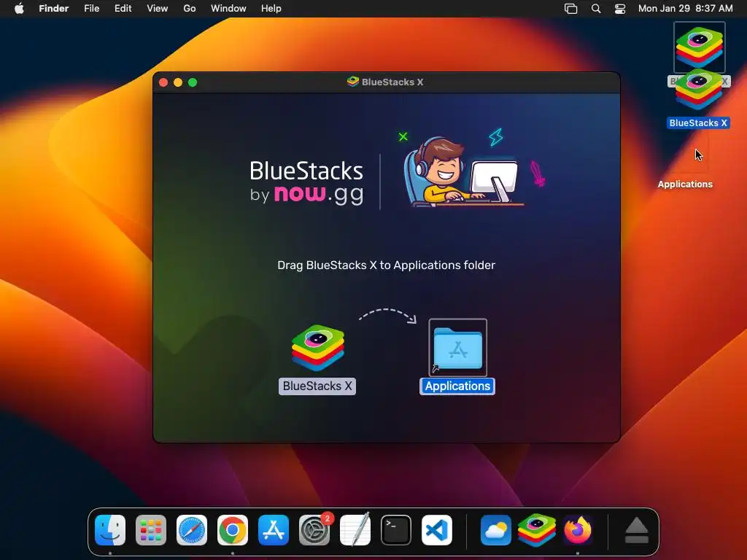Viewport: 747px width, 560px height.
Task: Open the Help menu
Action: tap(271, 8)
